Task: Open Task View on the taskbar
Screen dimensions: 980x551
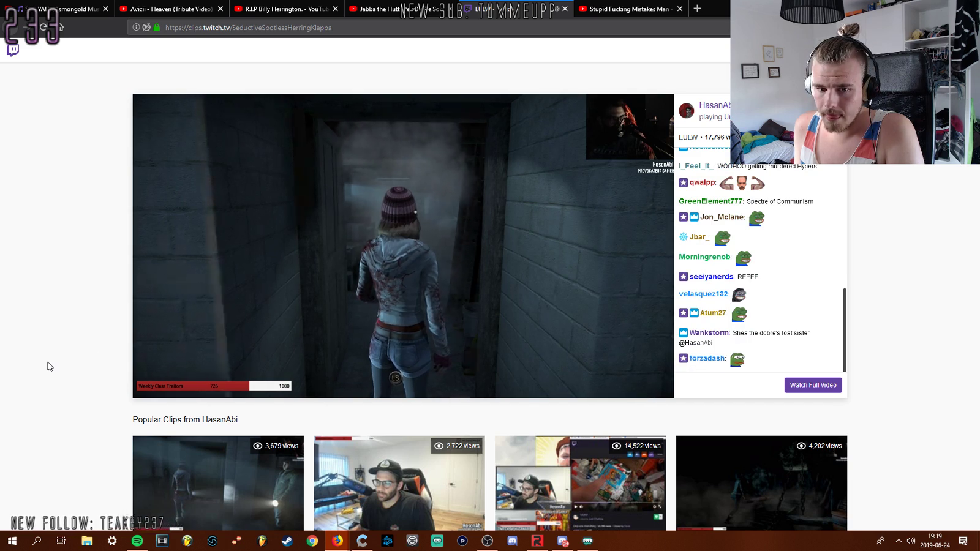Action: coord(61,541)
